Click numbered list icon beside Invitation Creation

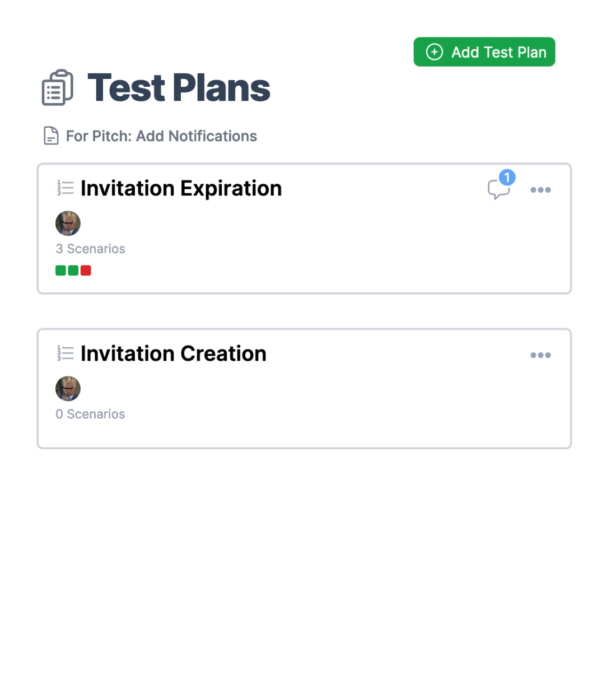pos(65,353)
